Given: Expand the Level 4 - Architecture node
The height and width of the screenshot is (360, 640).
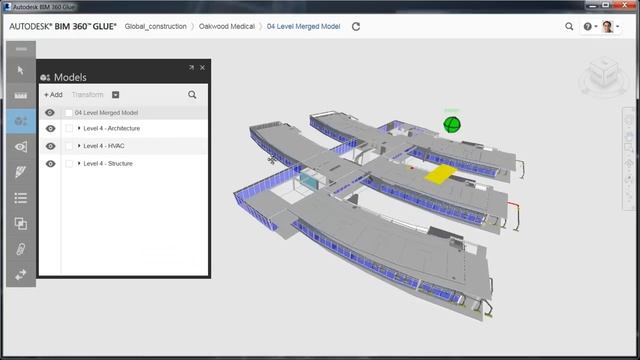Looking at the screenshot, I should pyautogui.click(x=79, y=128).
